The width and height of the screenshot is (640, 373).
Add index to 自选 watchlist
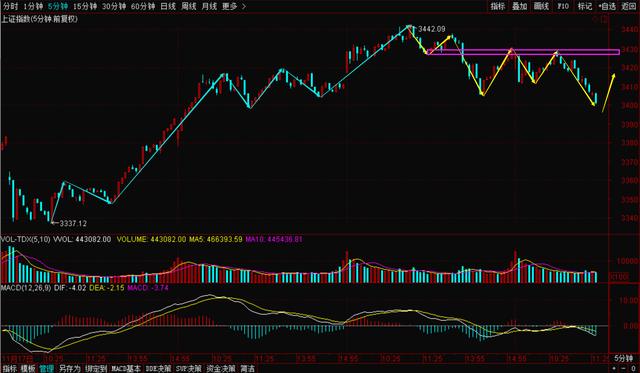point(607,6)
